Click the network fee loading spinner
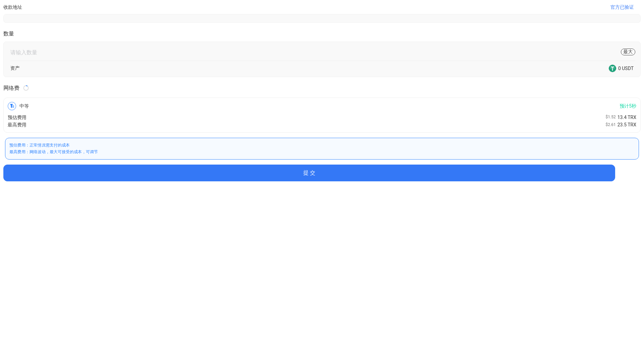 (26, 88)
